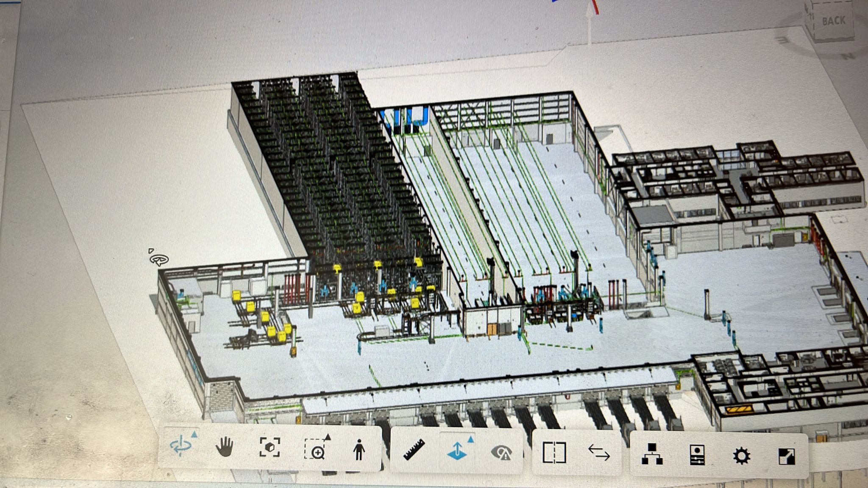Expand the Section tool options arrow
This screenshot has width=868, height=488.
(x=470, y=440)
